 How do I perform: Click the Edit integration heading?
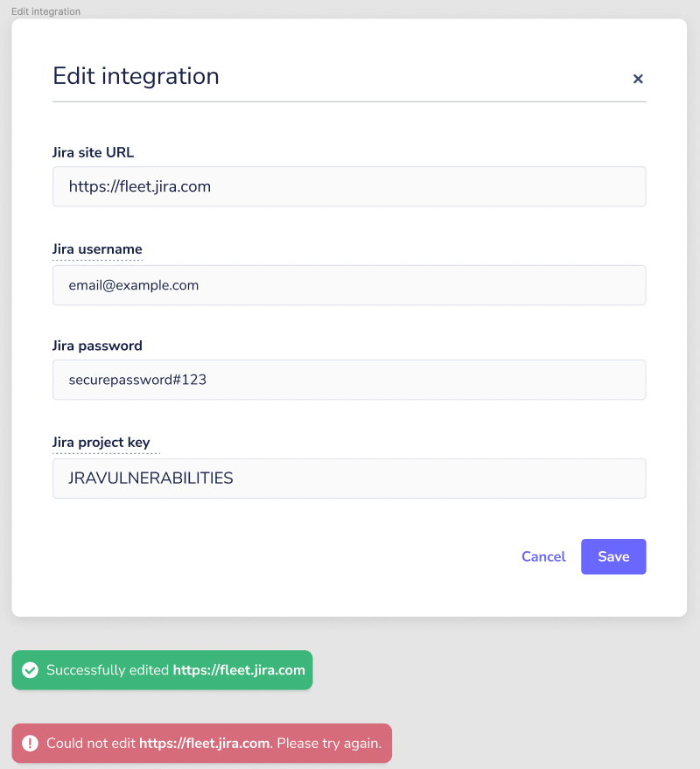[x=136, y=77]
